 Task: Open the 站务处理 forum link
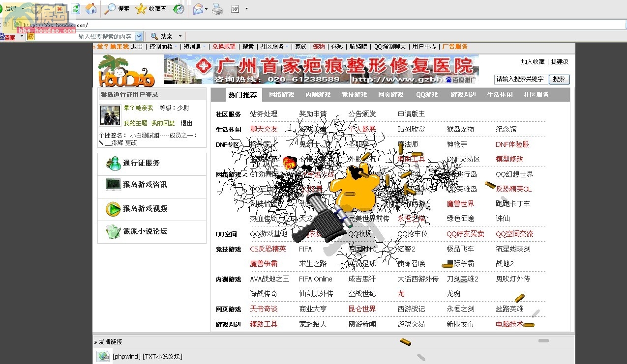(x=264, y=114)
